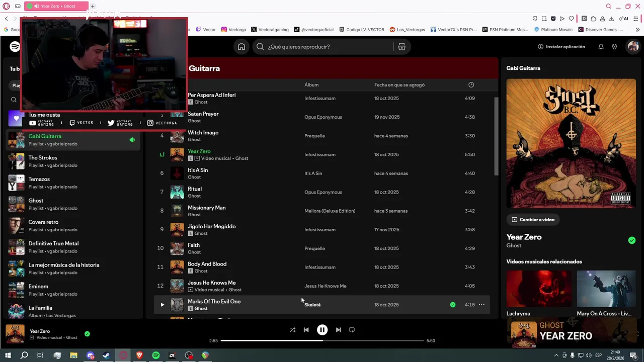Open Gabi Guitarra playlist in sidebar
This screenshot has height=362, width=644.
(x=73, y=140)
